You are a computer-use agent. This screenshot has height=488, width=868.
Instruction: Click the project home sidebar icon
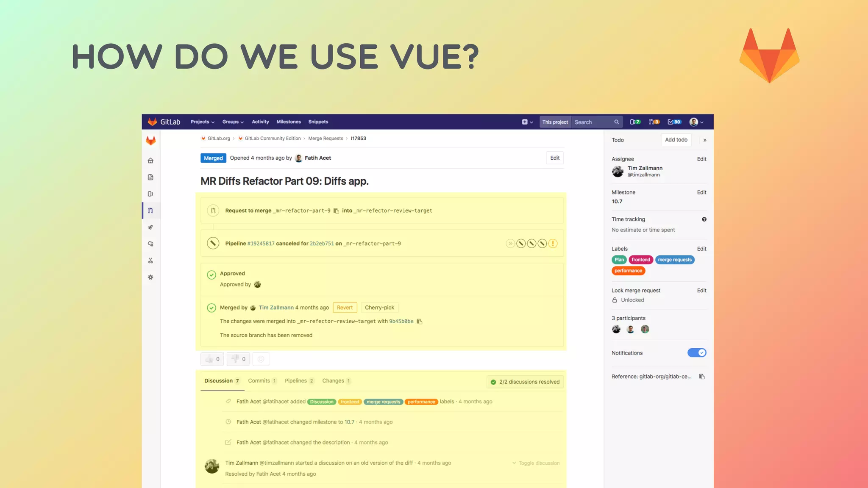pos(150,161)
